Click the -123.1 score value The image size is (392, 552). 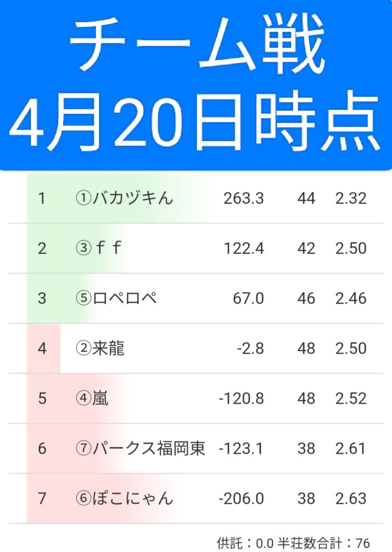click(x=241, y=448)
